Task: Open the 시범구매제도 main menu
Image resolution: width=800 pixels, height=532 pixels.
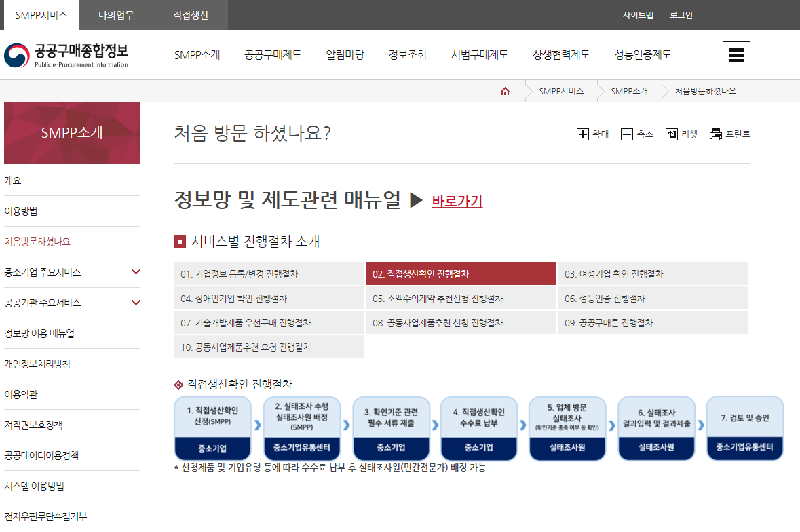Action: 480,54
